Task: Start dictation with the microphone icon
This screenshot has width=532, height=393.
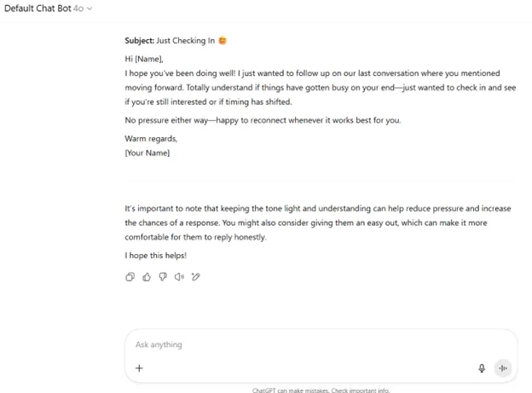Action: [482, 368]
